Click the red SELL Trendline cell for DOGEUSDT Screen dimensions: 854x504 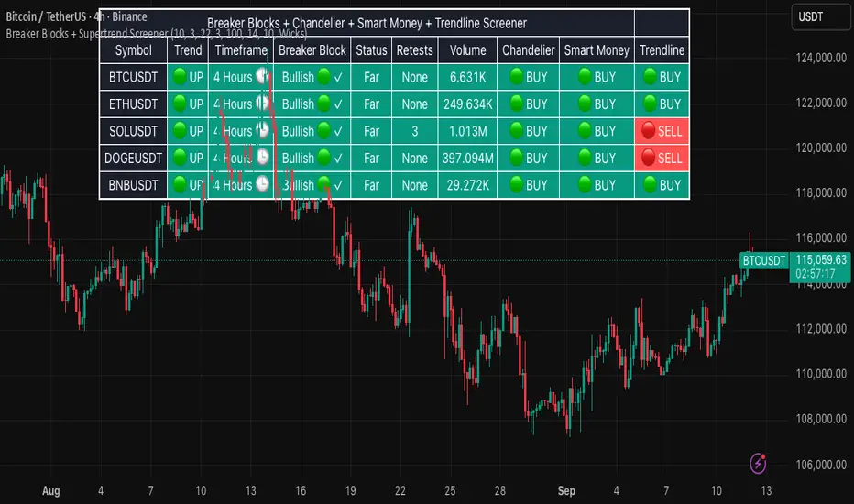[x=662, y=158]
